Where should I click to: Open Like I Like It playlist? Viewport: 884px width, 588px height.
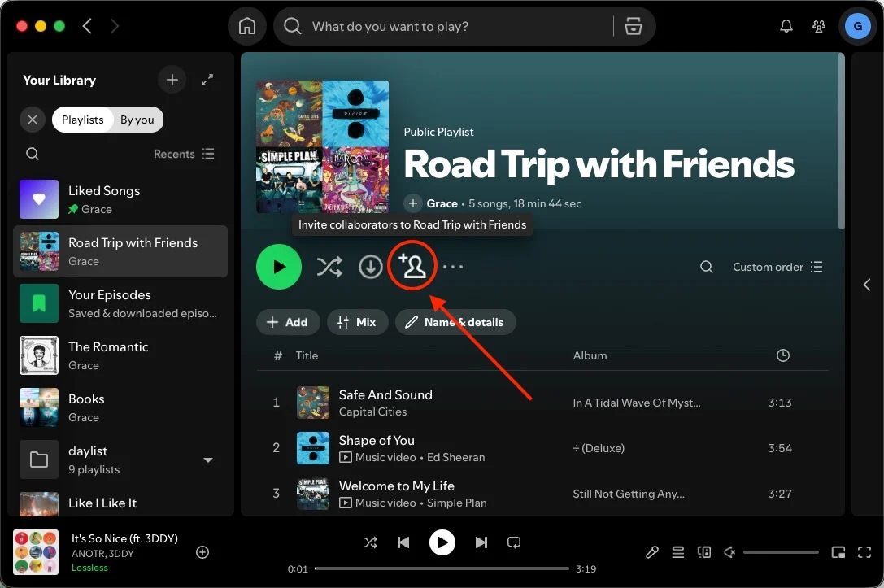point(120,503)
